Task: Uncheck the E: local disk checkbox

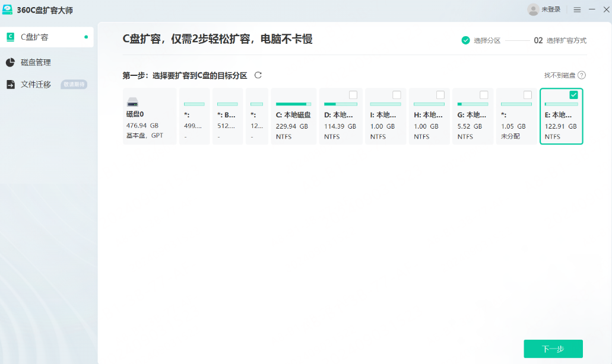Action: pyautogui.click(x=573, y=95)
